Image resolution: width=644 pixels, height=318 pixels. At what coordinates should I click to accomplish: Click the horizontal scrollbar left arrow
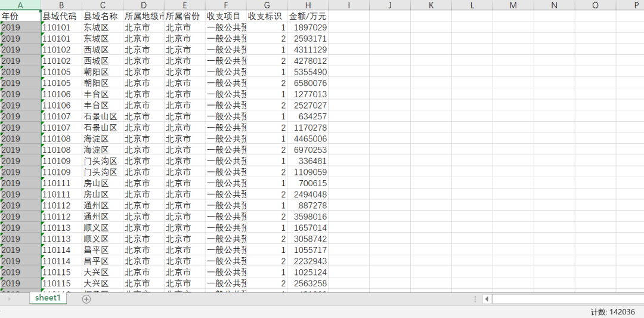(x=487, y=299)
